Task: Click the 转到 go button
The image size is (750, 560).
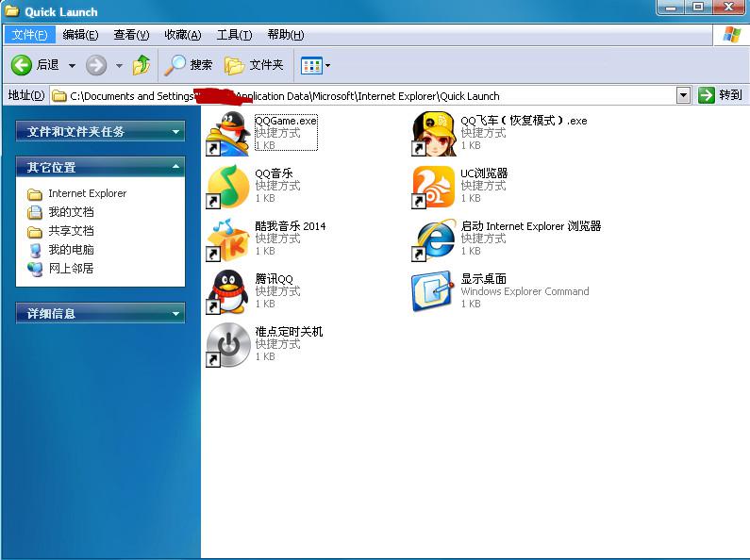Action: (x=720, y=95)
